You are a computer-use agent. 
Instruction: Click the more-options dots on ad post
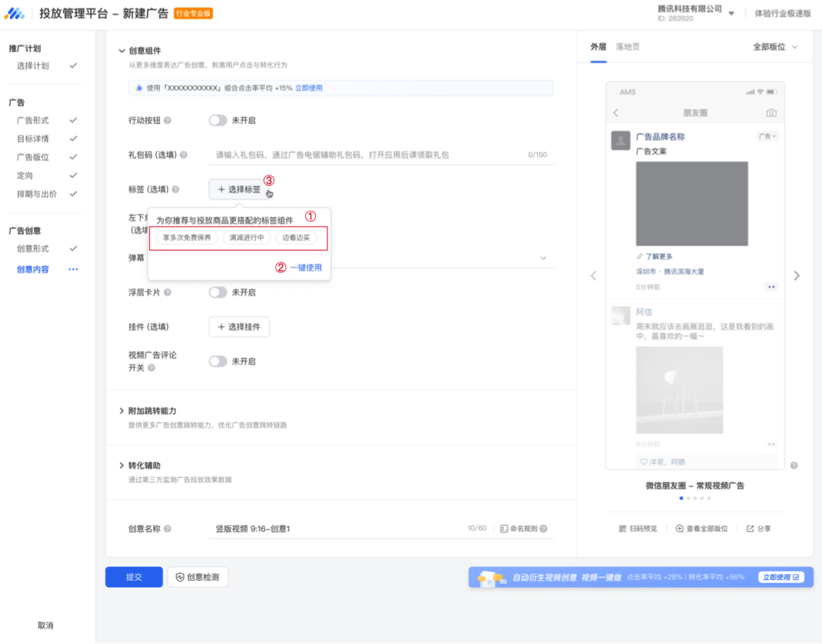[x=771, y=287]
